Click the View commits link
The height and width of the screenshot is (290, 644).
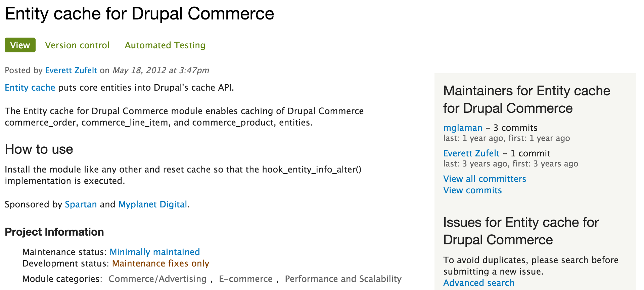click(x=472, y=190)
